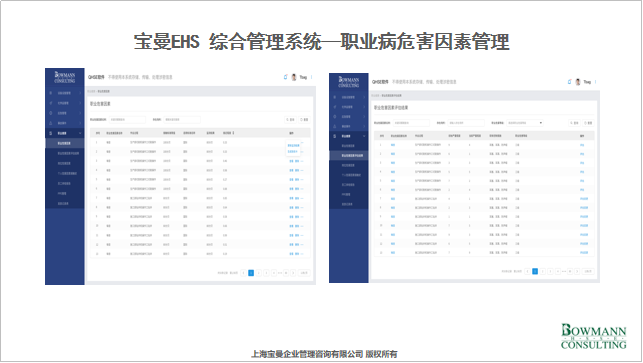Click the notification bell in left screenshot header
Viewport: 643px width, 363px height.
click(x=285, y=77)
